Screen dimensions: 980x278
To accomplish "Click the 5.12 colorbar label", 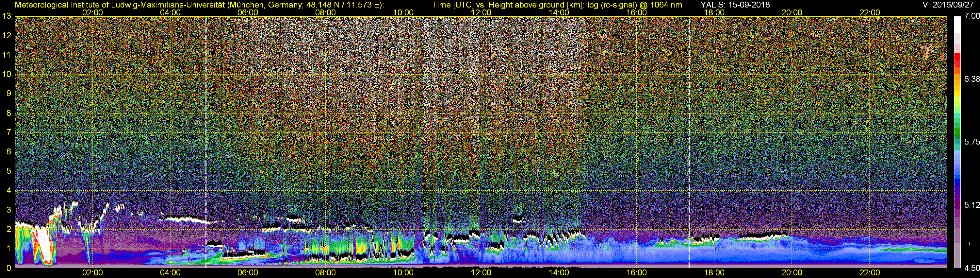I will point(972,205).
